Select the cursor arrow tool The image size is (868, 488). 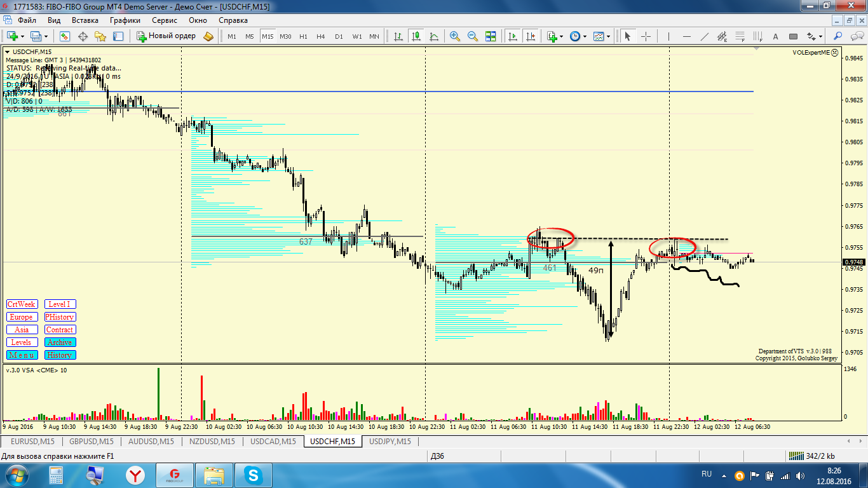pos(628,36)
